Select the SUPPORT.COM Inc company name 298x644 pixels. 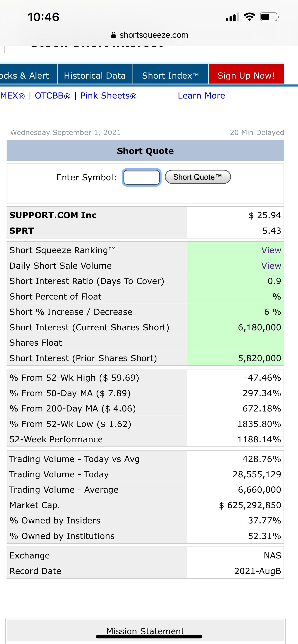pos(53,215)
